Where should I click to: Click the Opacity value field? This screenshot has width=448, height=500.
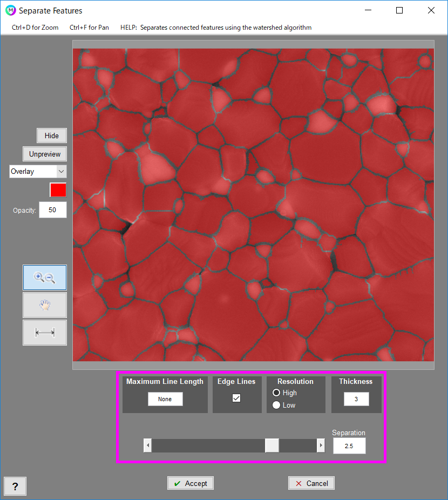coord(52,210)
